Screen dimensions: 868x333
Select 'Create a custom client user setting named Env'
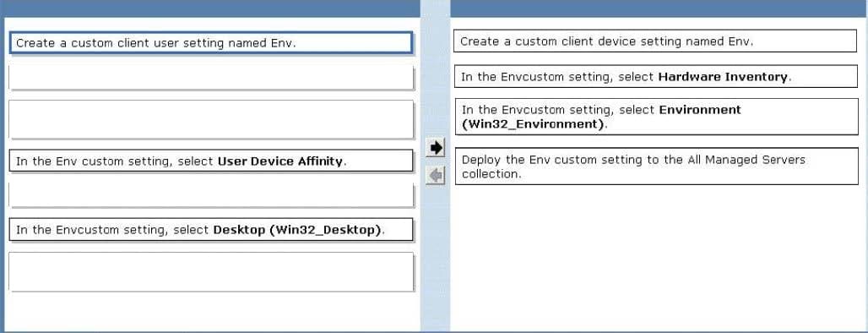pos(211,42)
